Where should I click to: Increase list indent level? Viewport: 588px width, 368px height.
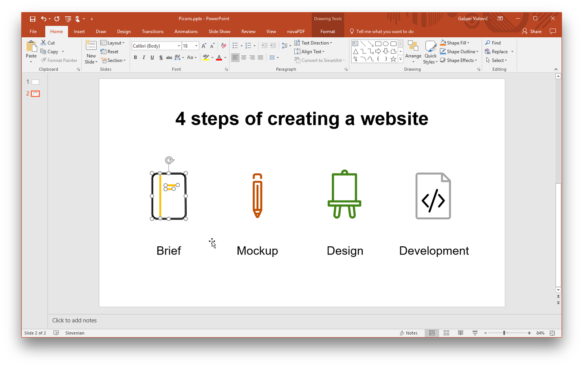pos(273,46)
